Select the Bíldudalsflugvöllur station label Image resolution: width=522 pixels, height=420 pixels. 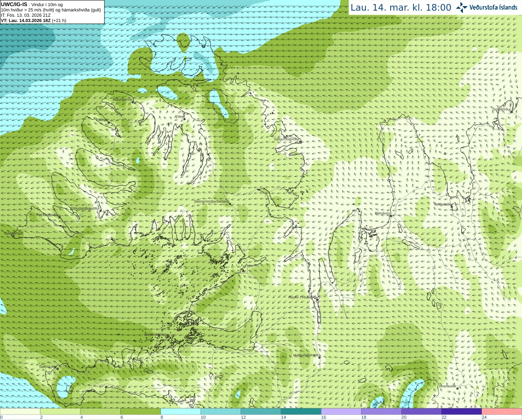pyautogui.click(x=85, y=208)
